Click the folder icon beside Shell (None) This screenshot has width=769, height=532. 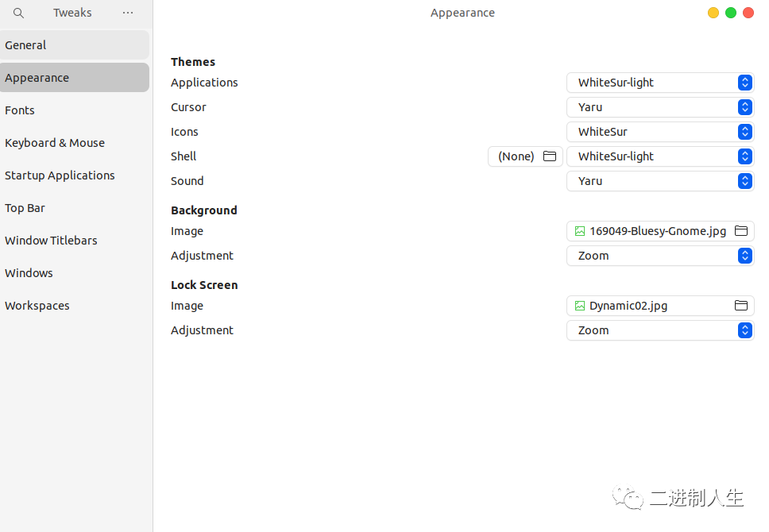point(549,156)
